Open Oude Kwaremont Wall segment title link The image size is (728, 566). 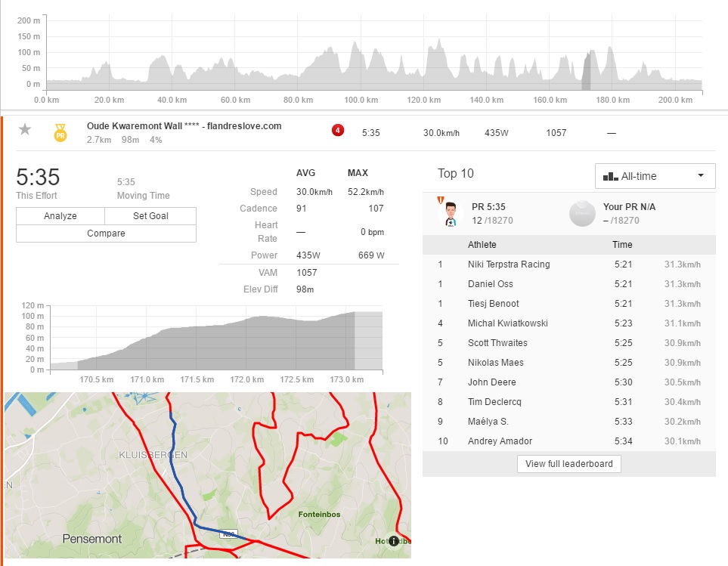point(184,126)
